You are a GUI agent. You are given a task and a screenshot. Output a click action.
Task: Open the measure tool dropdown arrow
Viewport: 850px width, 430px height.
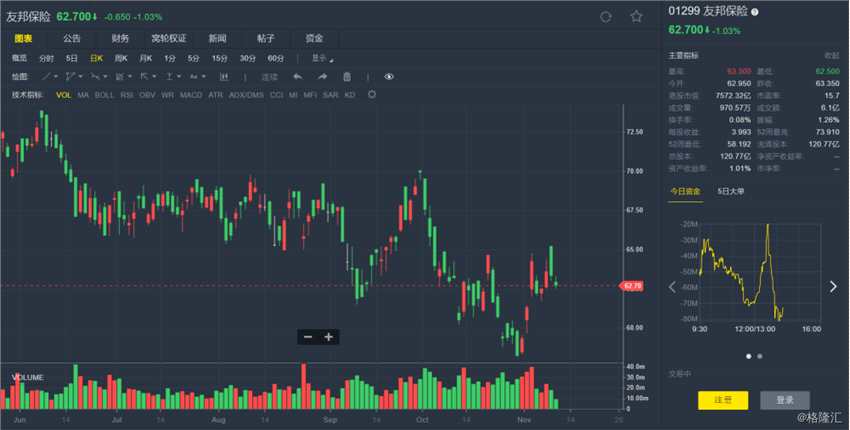(x=179, y=77)
